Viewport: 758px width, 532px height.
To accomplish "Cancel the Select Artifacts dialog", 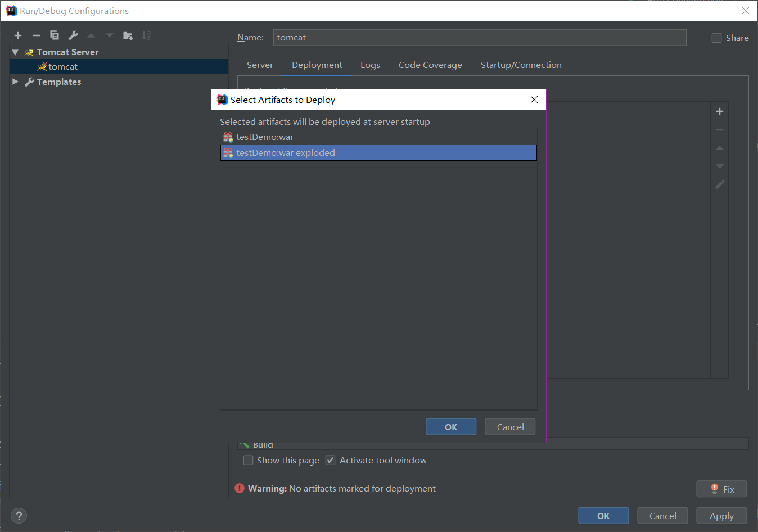I will 511,427.
